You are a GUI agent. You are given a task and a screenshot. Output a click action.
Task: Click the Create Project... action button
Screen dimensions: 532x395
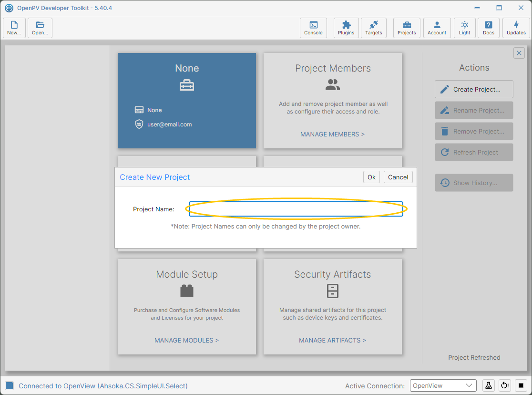(474, 89)
